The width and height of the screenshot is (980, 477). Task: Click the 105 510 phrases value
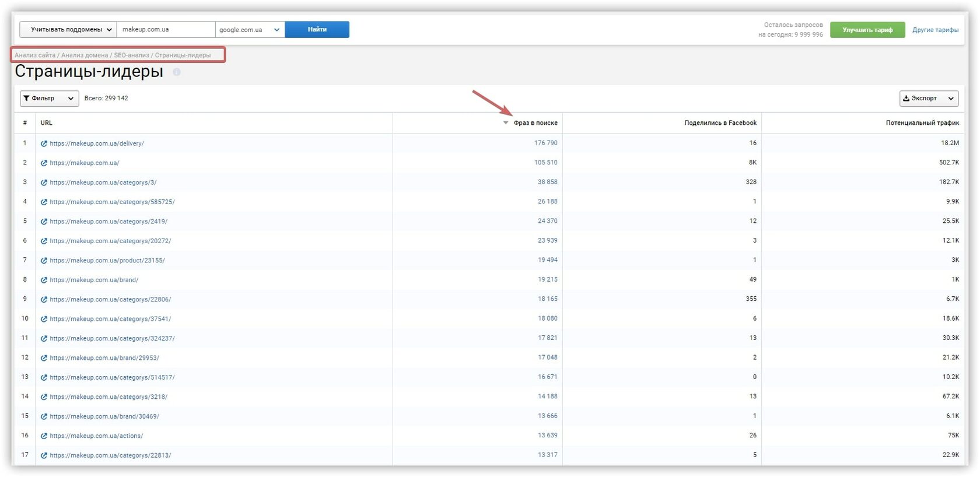(546, 163)
